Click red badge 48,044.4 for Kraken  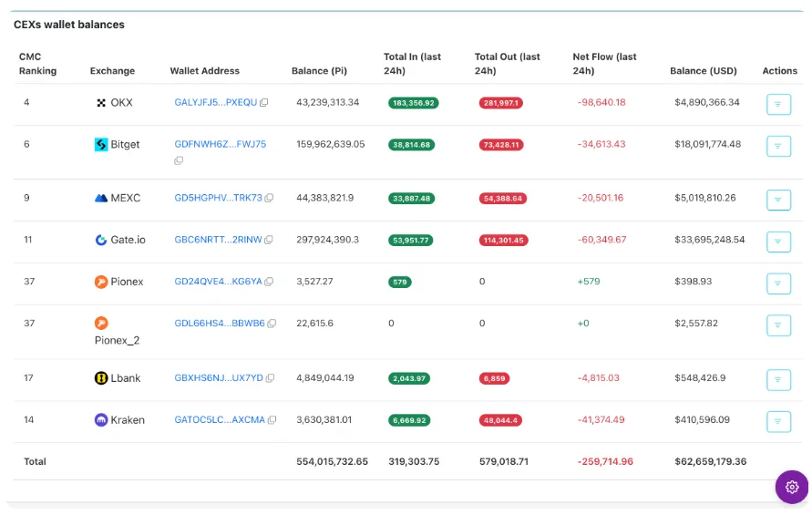point(500,421)
